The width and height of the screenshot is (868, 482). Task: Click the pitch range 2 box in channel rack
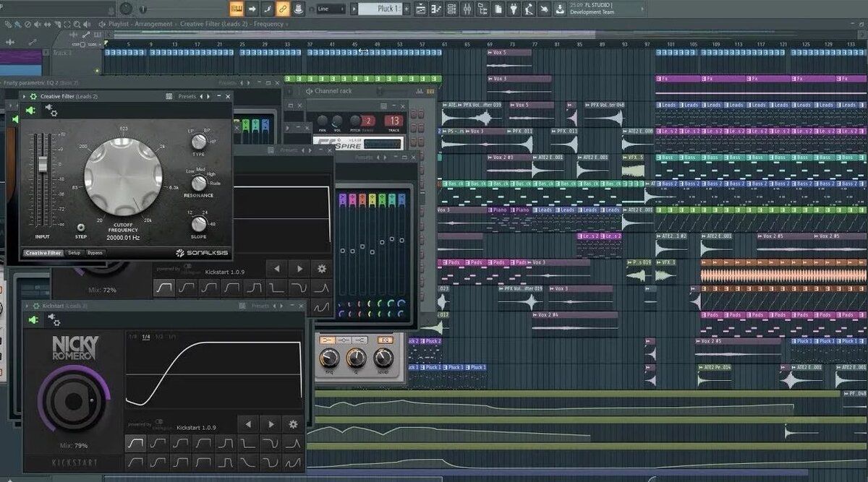click(x=368, y=121)
